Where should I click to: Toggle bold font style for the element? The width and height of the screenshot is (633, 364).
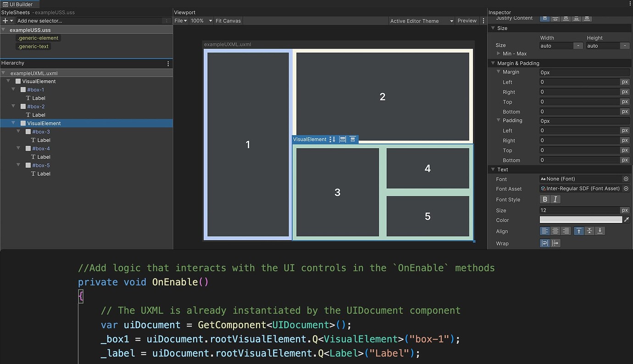(544, 199)
